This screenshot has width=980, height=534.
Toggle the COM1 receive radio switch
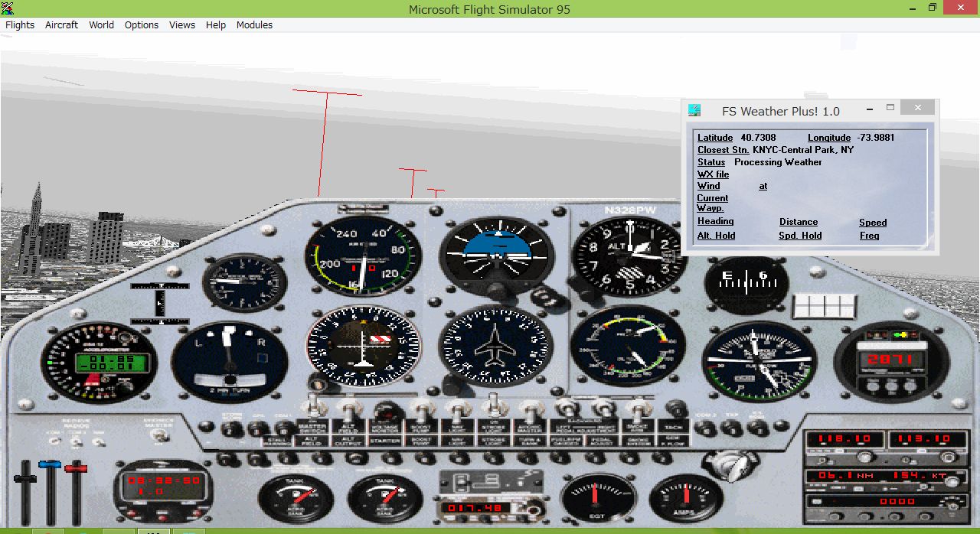click(x=54, y=441)
